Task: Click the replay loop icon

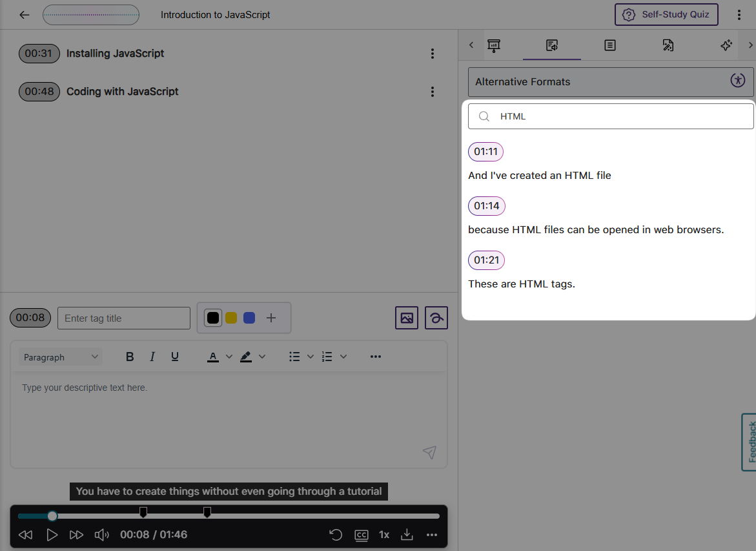Action: click(x=336, y=535)
